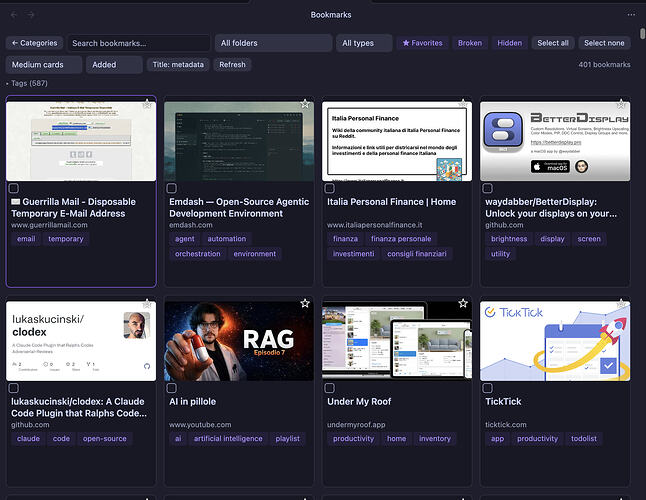Star the Under My Roof bookmark
The height and width of the screenshot is (500, 646).
[x=463, y=304]
